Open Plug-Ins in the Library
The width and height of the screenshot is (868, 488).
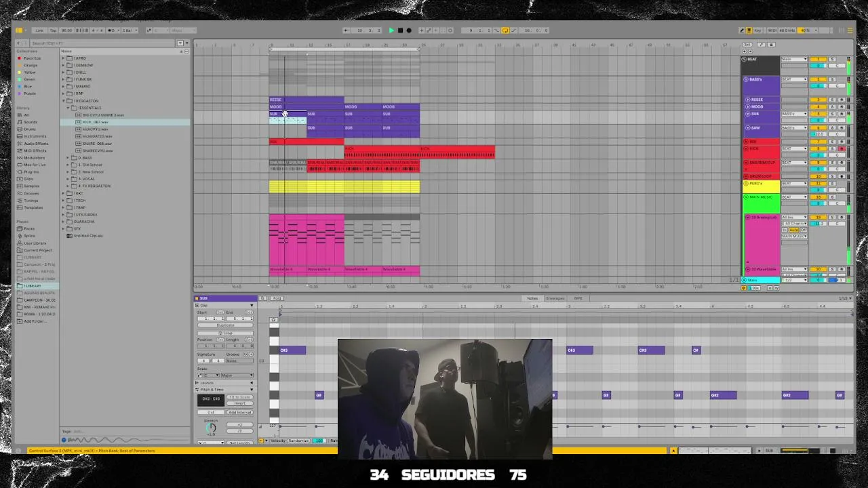click(x=32, y=171)
